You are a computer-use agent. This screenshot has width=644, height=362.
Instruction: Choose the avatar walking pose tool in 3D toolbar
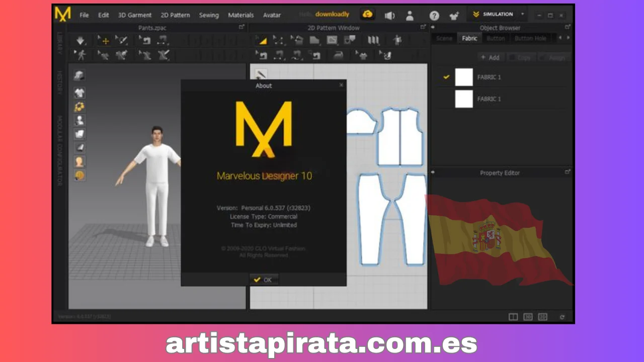pyautogui.click(x=80, y=55)
